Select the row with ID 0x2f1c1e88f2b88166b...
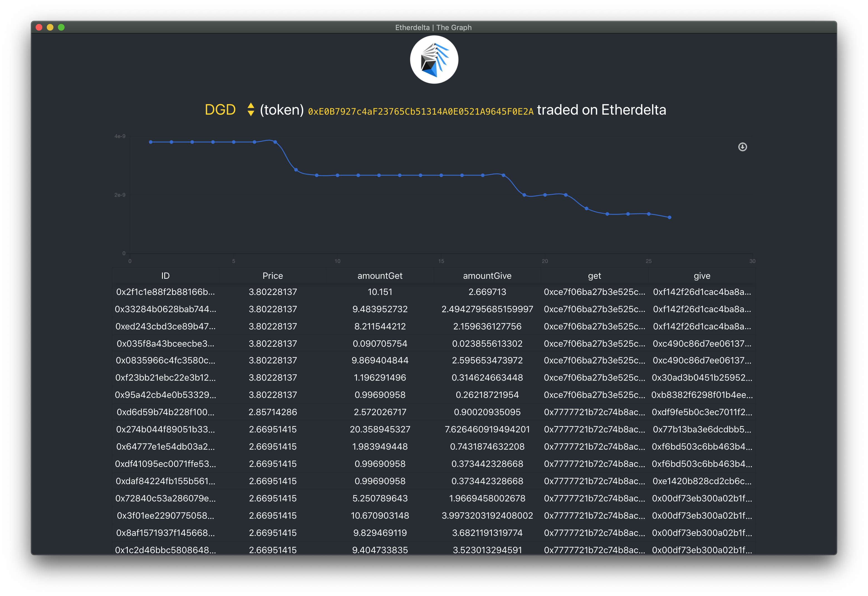Image resolution: width=868 pixels, height=596 pixels. 166,292
